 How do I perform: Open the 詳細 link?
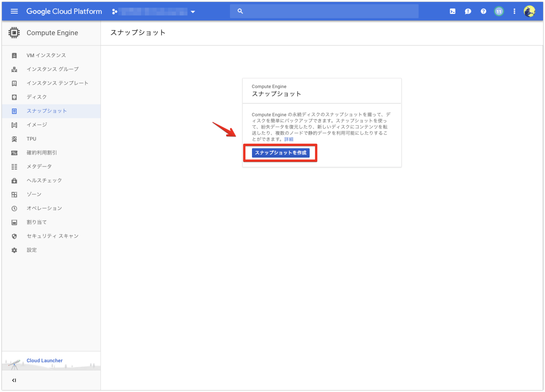[x=289, y=139]
